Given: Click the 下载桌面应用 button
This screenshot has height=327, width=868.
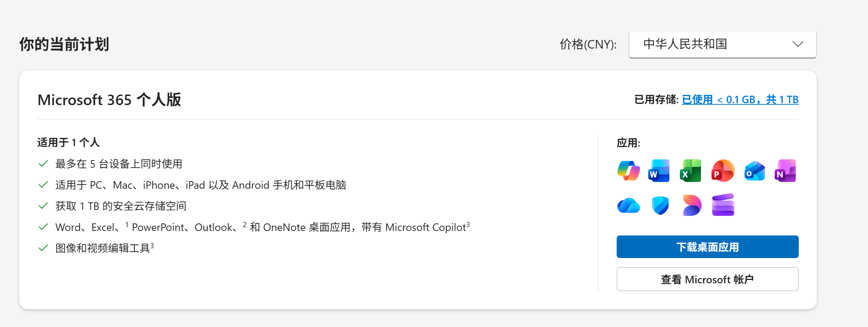Looking at the screenshot, I should point(707,247).
